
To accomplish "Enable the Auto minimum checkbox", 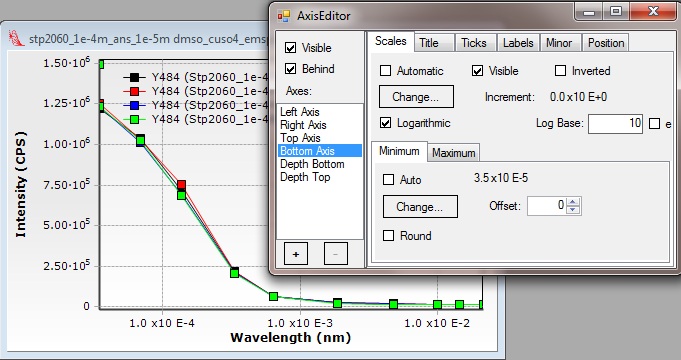I will click(388, 179).
